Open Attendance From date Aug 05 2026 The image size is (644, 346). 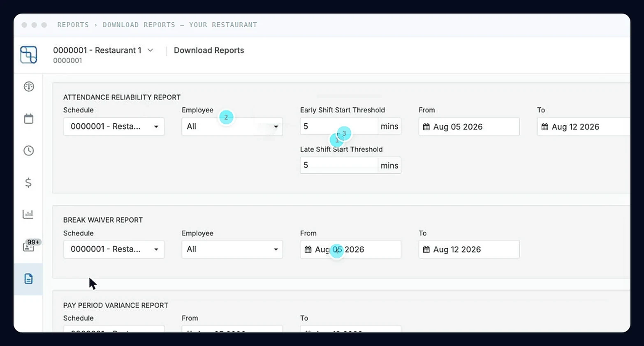click(x=469, y=127)
